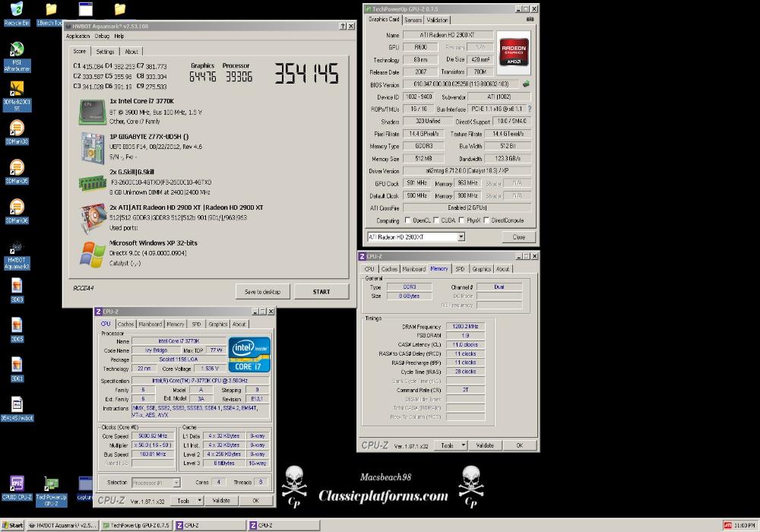Open the Debug menu in Aquamark
This screenshot has height=532, width=760.
(102, 36)
